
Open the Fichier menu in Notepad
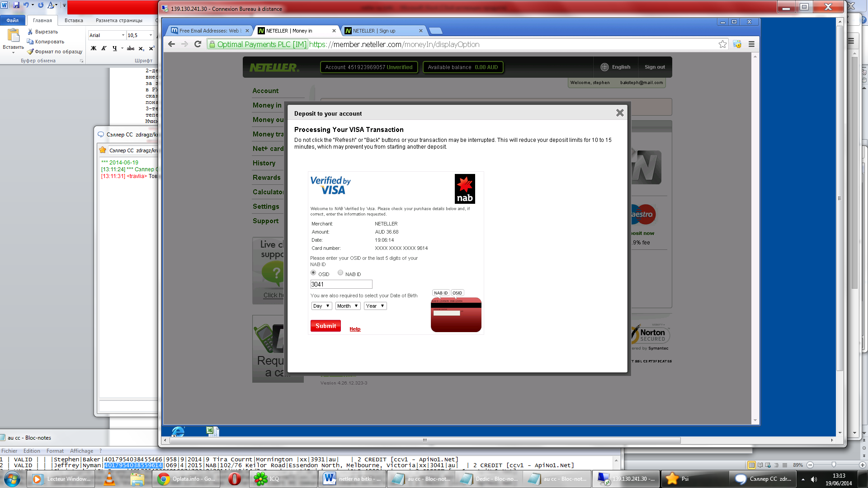coord(9,451)
